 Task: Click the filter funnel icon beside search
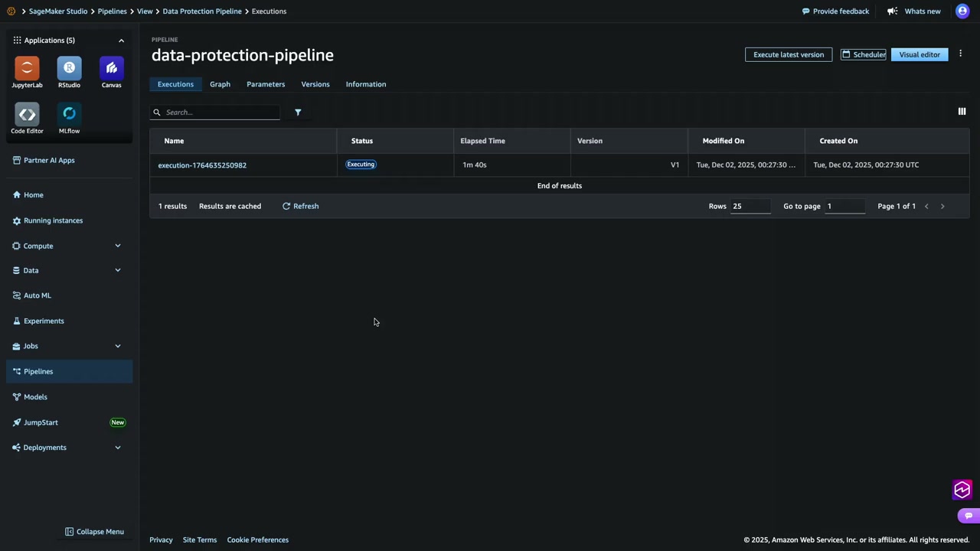pos(298,112)
